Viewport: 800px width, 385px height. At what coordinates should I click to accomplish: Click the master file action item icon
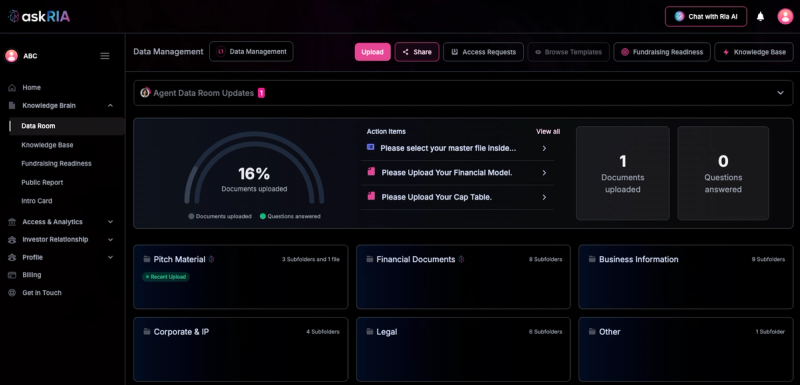370,147
